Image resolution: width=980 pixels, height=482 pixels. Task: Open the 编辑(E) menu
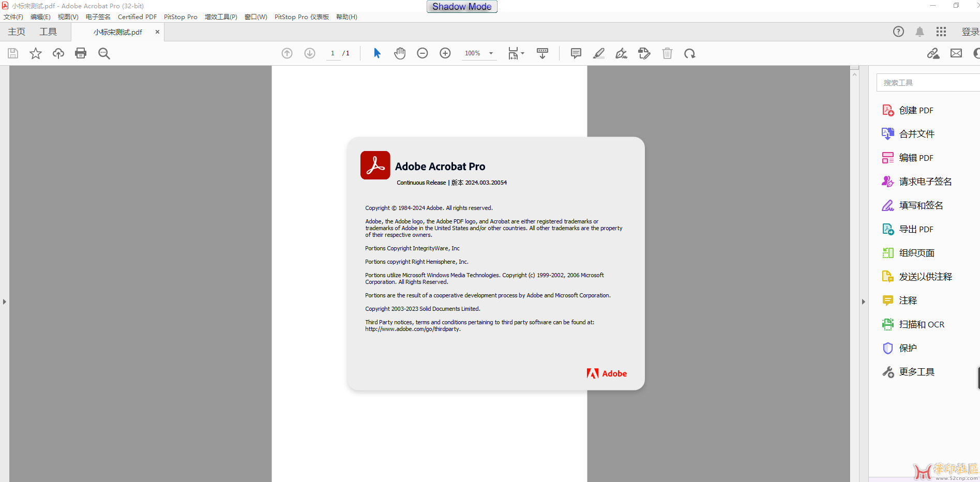click(40, 17)
